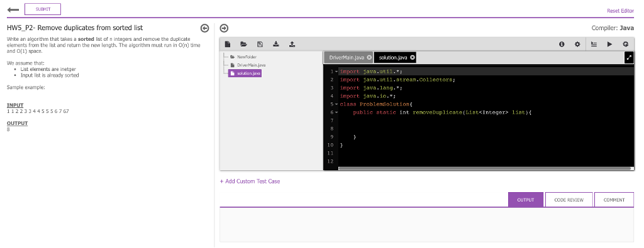The height and width of the screenshot is (248, 644).
Task: Open the CODE REVIEW tab
Action: (x=569, y=200)
